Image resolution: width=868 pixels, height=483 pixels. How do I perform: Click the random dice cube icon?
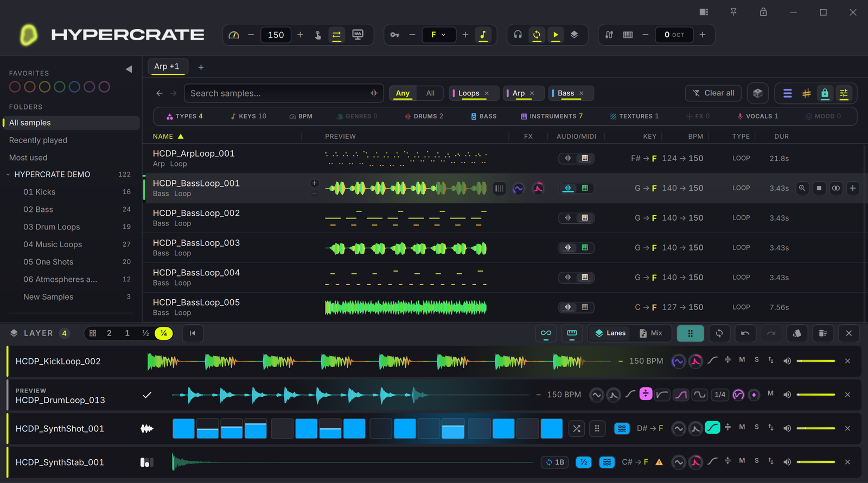coord(758,93)
